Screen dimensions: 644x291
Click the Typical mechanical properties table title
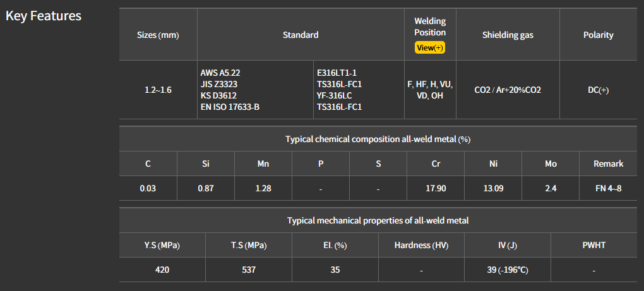[x=378, y=220]
